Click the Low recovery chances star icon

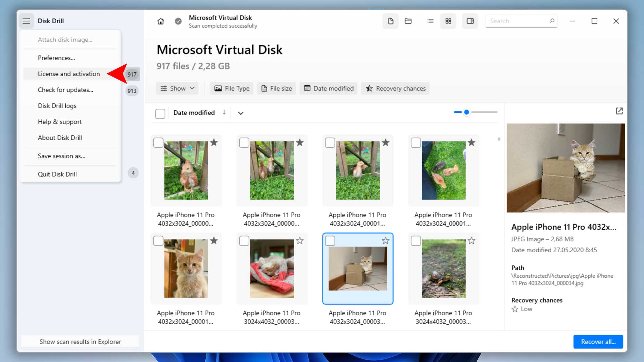click(515, 309)
